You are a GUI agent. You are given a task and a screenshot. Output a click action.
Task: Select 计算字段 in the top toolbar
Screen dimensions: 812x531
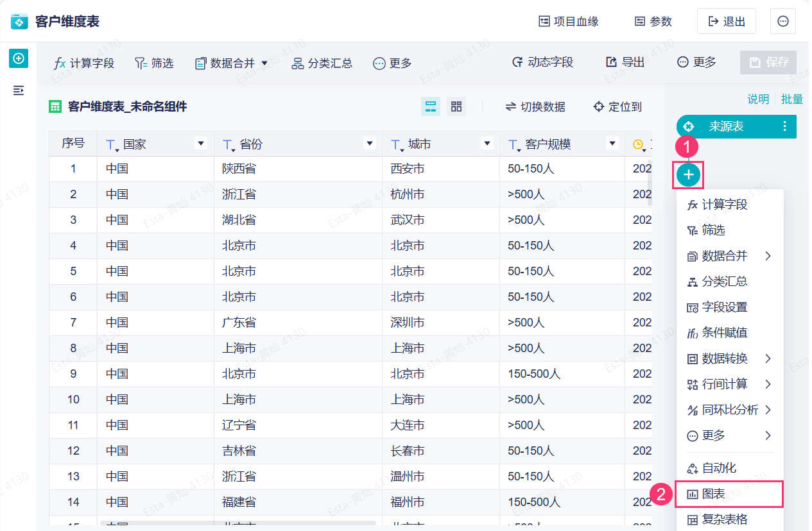click(x=83, y=63)
